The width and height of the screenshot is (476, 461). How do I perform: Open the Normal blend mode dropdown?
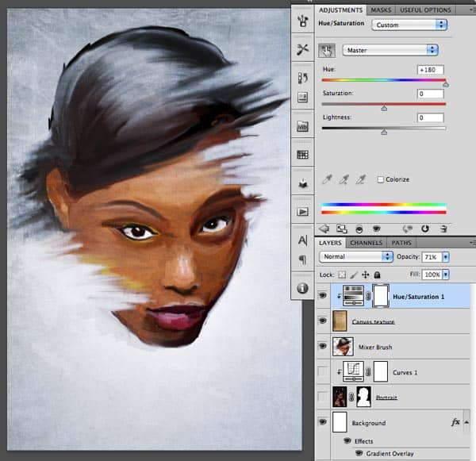pyautogui.click(x=355, y=257)
